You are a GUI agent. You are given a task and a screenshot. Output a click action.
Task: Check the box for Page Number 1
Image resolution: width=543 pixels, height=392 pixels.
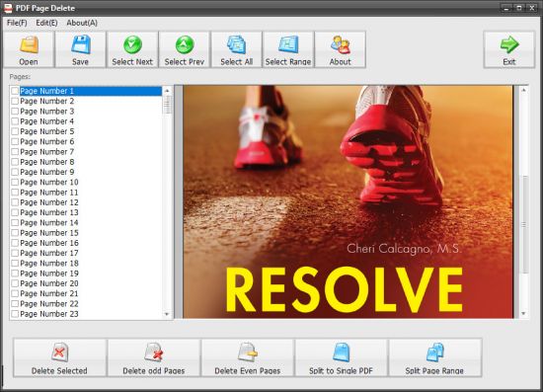coord(15,91)
